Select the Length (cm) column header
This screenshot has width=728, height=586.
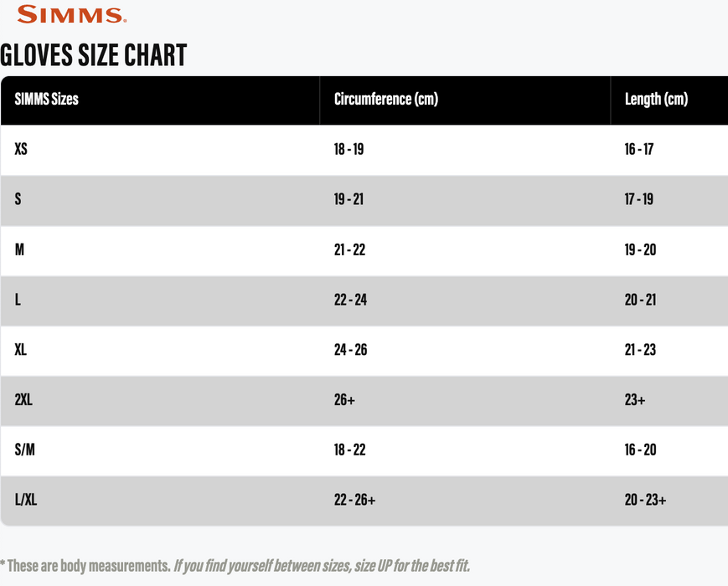656,99
